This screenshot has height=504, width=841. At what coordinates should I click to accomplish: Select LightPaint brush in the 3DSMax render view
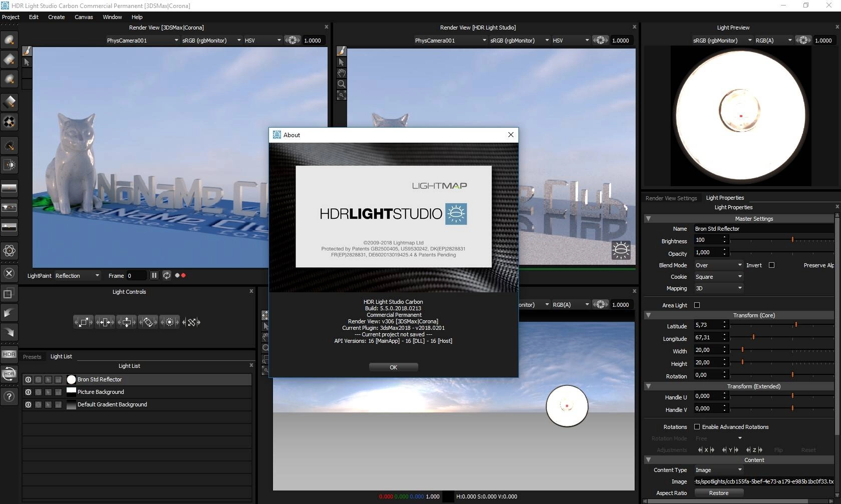27,51
